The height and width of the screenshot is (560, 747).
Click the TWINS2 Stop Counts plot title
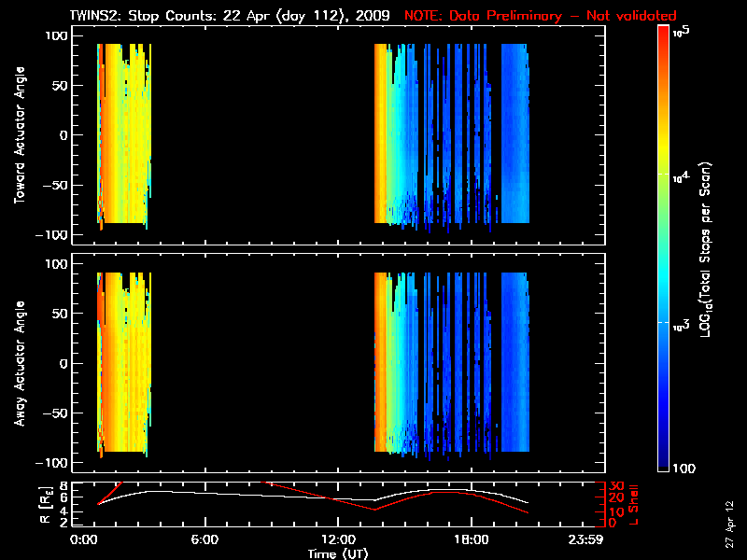229,16
